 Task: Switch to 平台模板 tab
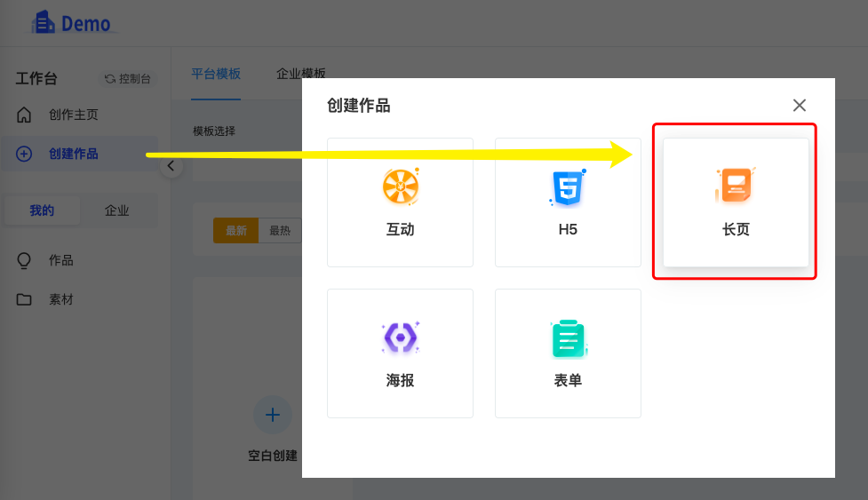click(216, 74)
